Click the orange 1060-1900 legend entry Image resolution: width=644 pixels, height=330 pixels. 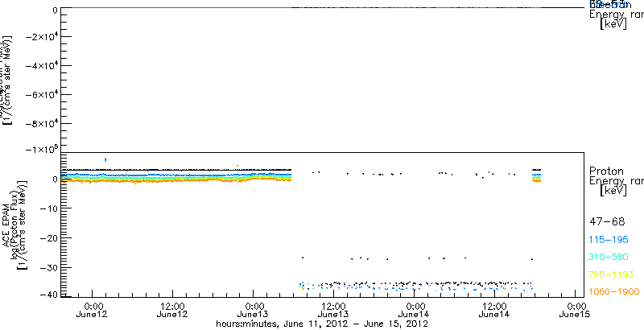[x=614, y=292]
